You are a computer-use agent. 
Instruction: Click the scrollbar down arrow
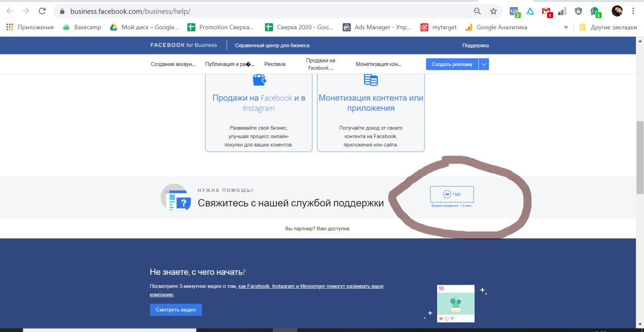[640, 324]
